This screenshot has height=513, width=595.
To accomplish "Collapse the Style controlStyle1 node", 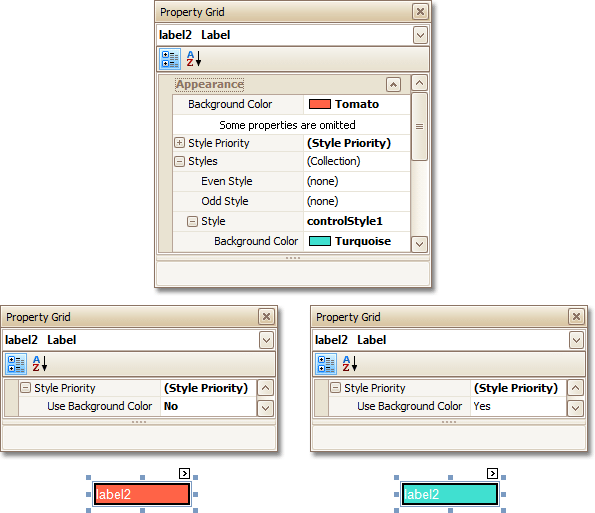I will 192,221.
